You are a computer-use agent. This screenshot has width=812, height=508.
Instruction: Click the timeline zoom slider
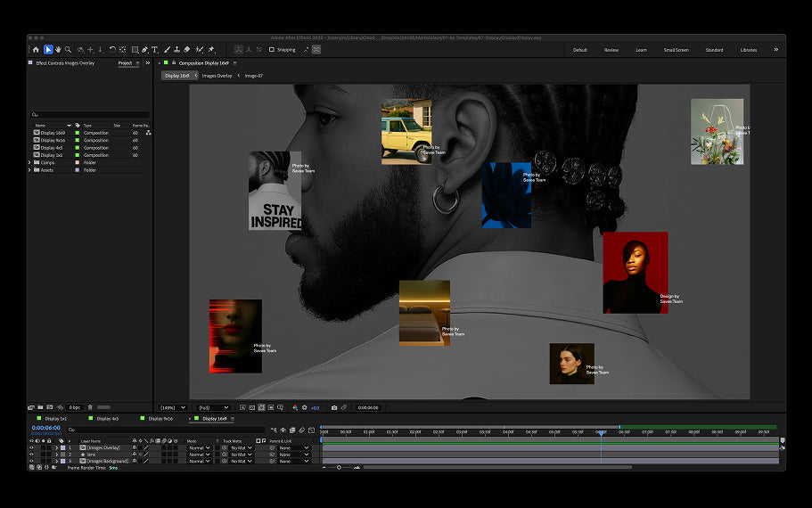(340, 467)
